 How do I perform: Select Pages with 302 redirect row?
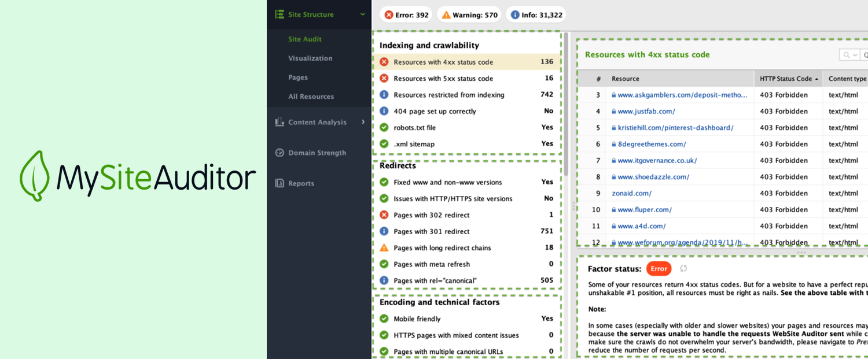(x=466, y=215)
